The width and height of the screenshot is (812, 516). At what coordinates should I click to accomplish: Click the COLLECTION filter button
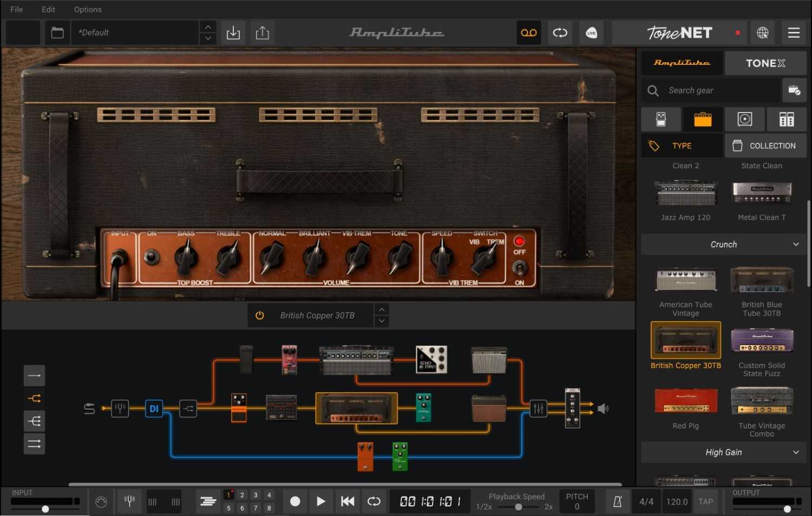pos(765,145)
